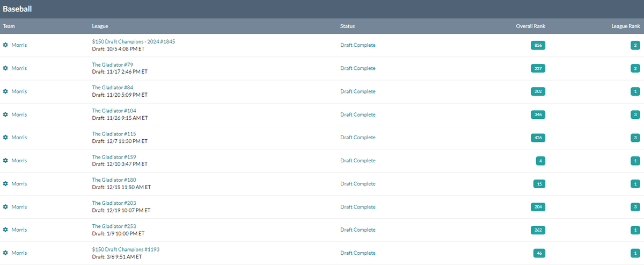This screenshot has width=644, height=265.
Task: Click the overall rank badge 204
Action: pos(538,207)
